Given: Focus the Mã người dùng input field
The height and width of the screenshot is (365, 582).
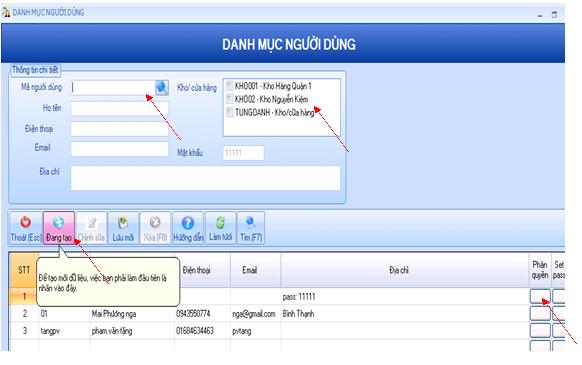Looking at the screenshot, I should (x=113, y=88).
